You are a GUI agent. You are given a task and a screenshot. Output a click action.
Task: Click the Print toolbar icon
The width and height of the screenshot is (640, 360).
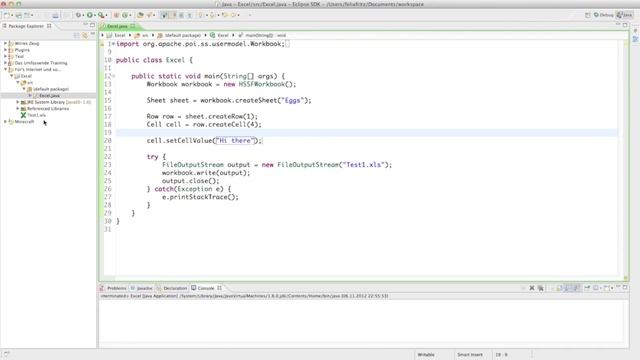click(x=55, y=15)
